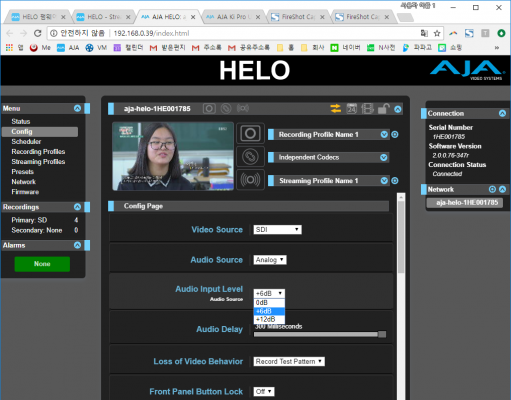
Task: Click the small record indicator in device title bar
Action: [x=209, y=109]
